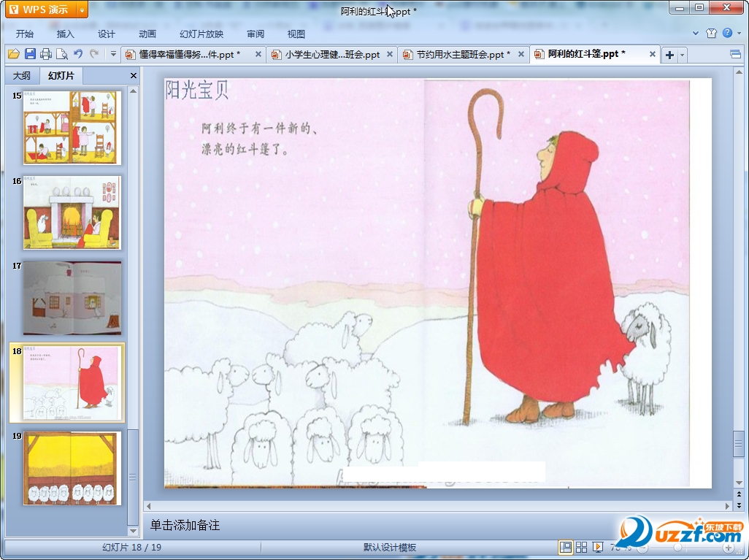Switch to 小学生心理健...班会.ppt document tab
Image resolution: width=749 pixels, height=560 pixels.
pos(332,55)
